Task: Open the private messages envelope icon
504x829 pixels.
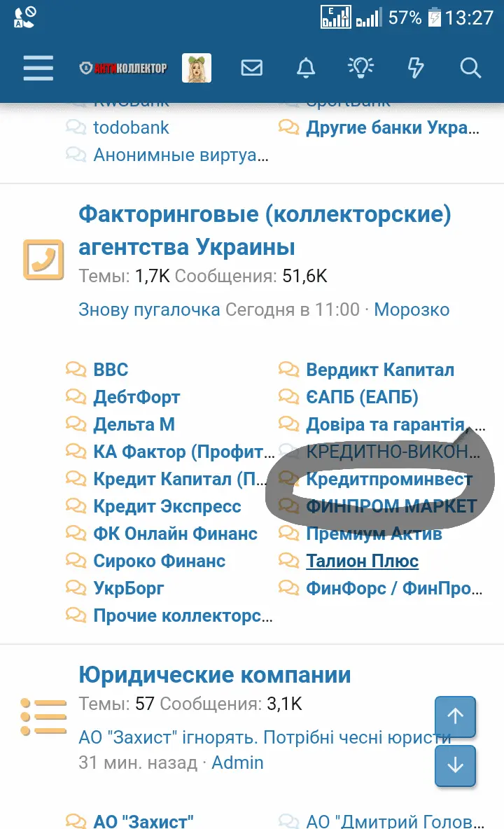Action: 251,68
